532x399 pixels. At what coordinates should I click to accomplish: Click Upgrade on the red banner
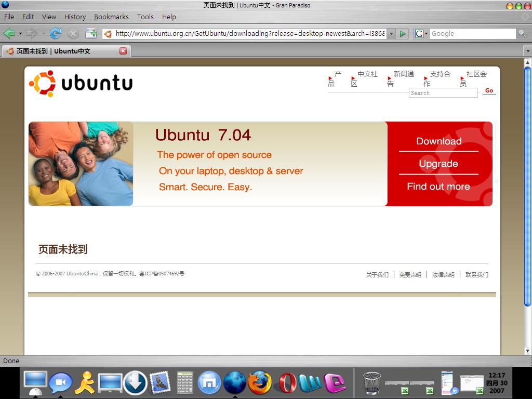tap(438, 164)
